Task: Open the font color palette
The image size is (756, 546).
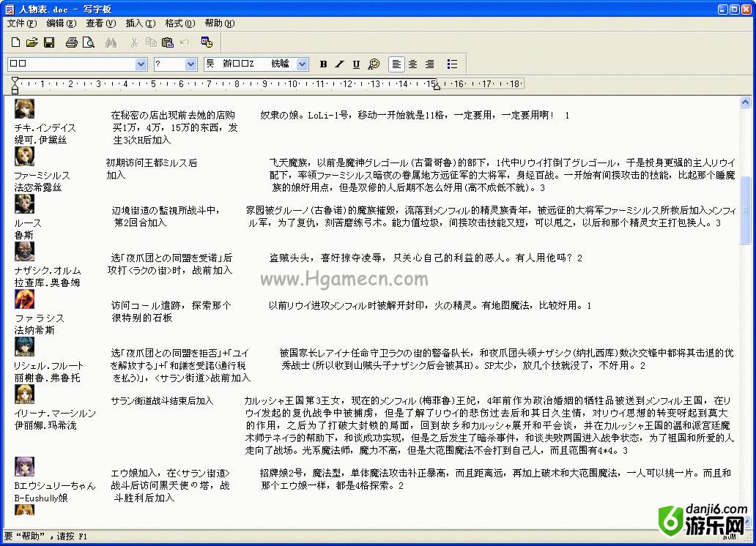Action: click(x=374, y=64)
